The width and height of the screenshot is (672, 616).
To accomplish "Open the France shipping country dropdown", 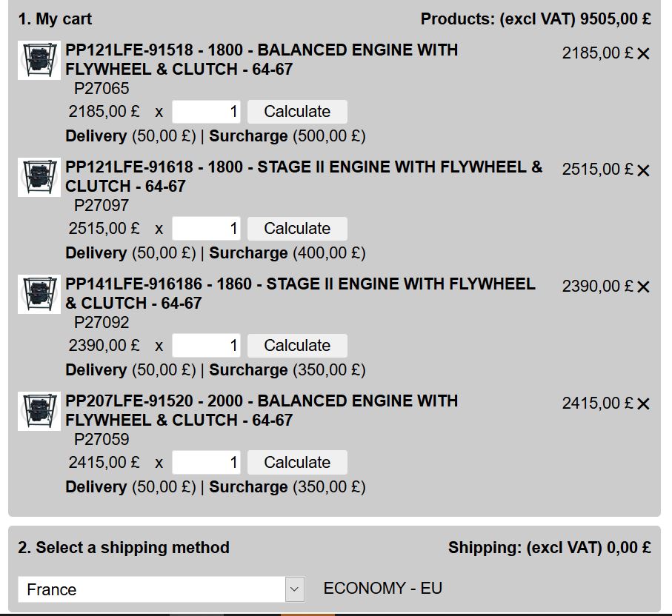I will [x=161, y=589].
